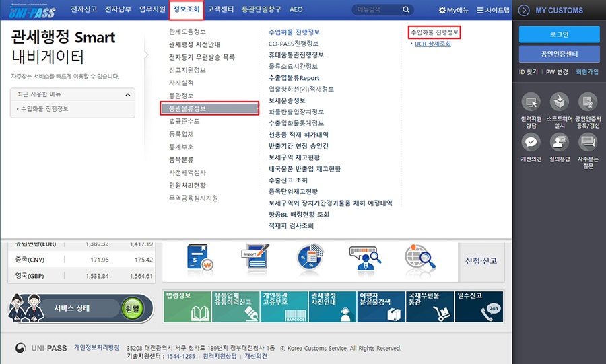Screen dimensions: 606x364
Task: Open the 보세운송정보 link
Action: [287, 100]
